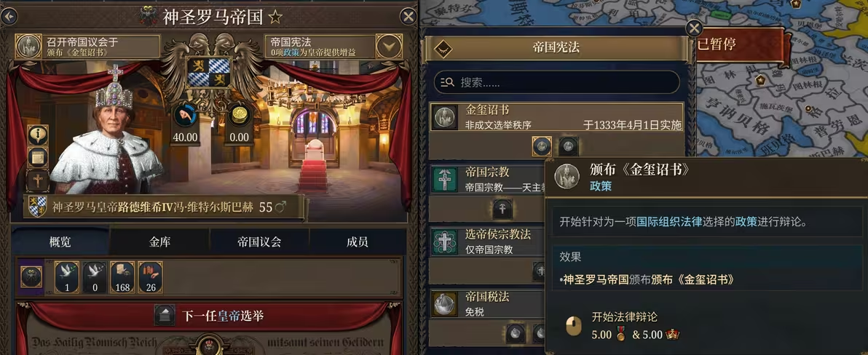The width and height of the screenshot is (868, 355).
Task: Open the calendar icon beside emperor portrait
Action: pos(38,158)
